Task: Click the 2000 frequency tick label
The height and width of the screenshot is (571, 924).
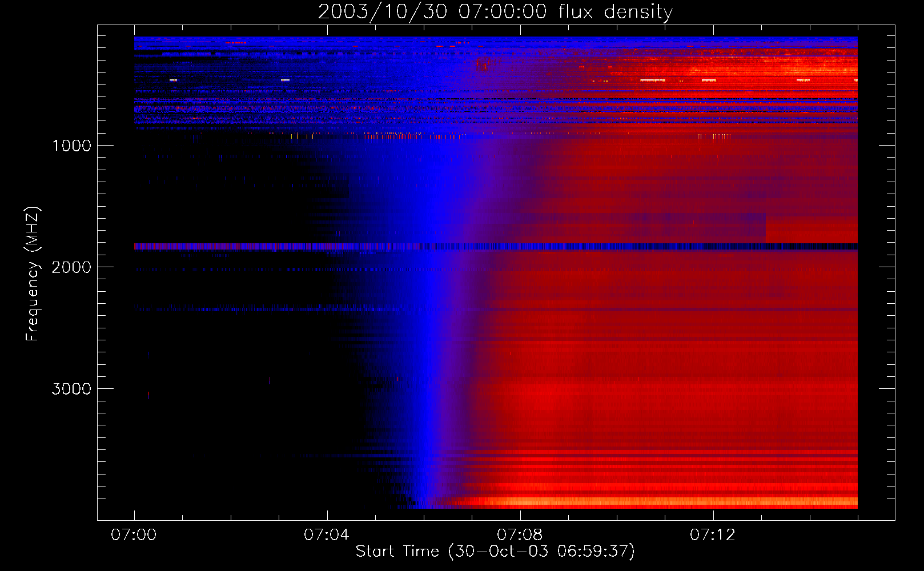Action: click(71, 267)
